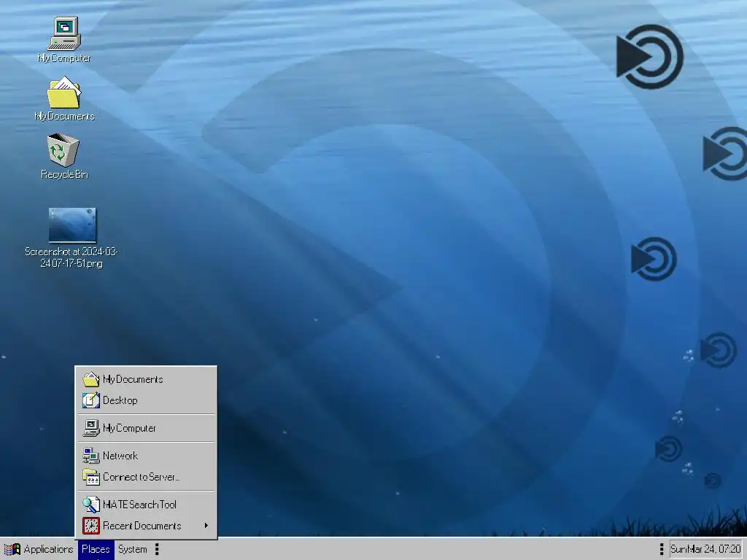Viewport: 747px width, 560px height.
Task: Click the folder icon beside My Documents in Places menu
Action: coord(90,379)
